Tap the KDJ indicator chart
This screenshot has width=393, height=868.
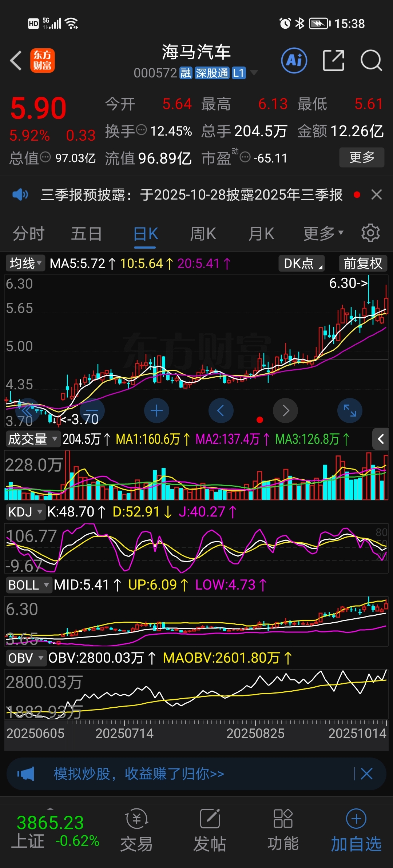coord(196,548)
